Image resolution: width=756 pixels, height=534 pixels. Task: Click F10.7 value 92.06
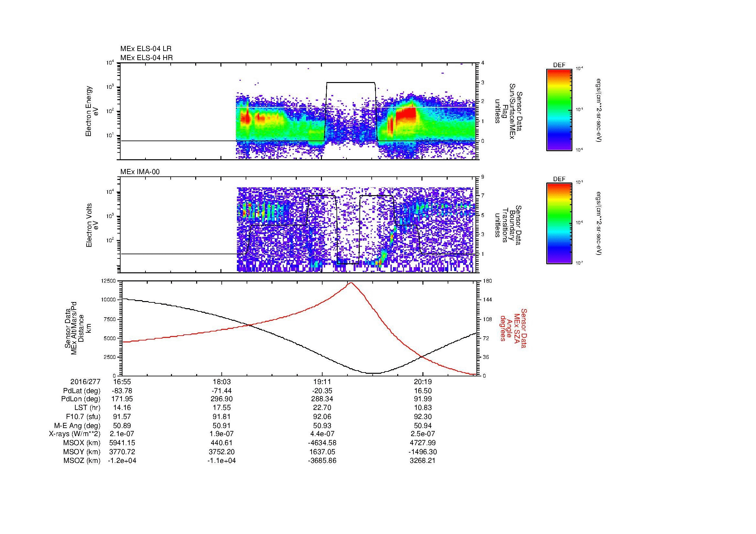click(322, 417)
